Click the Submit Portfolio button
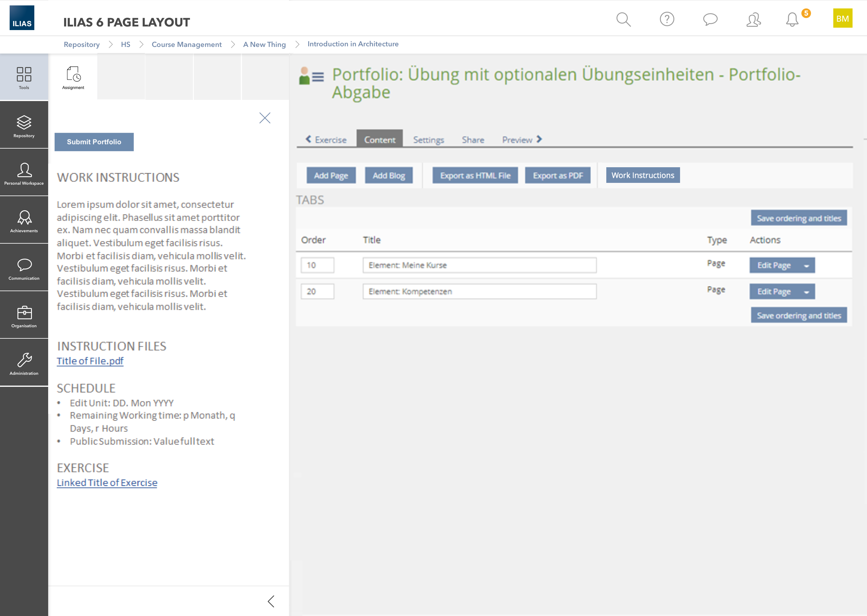867x616 pixels. [94, 142]
